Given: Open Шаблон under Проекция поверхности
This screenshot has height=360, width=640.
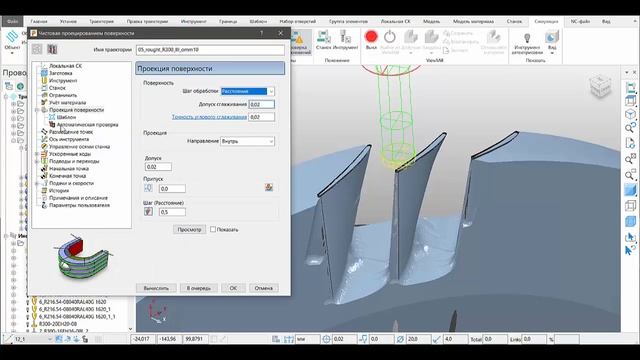Looking at the screenshot, I should (66, 117).
